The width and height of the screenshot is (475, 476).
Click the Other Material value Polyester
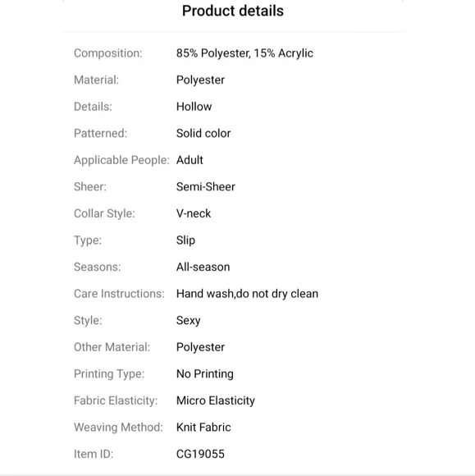pos(201,347)
